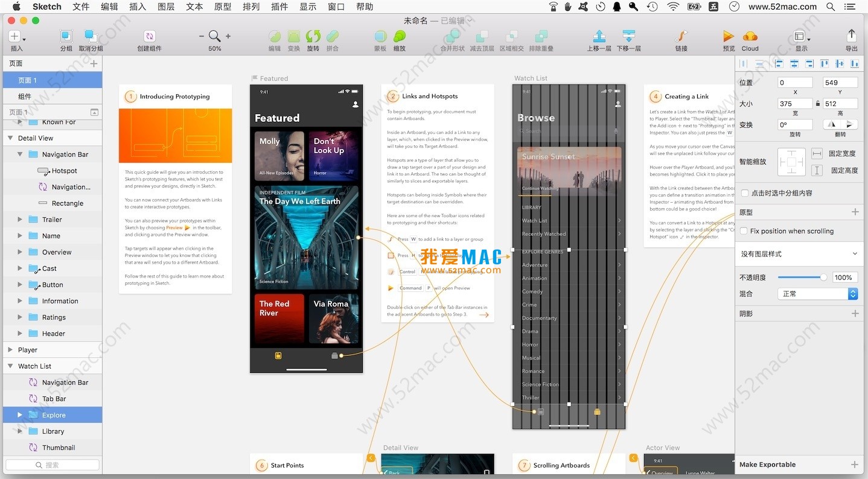Select the Library layer group

point(53,431)
